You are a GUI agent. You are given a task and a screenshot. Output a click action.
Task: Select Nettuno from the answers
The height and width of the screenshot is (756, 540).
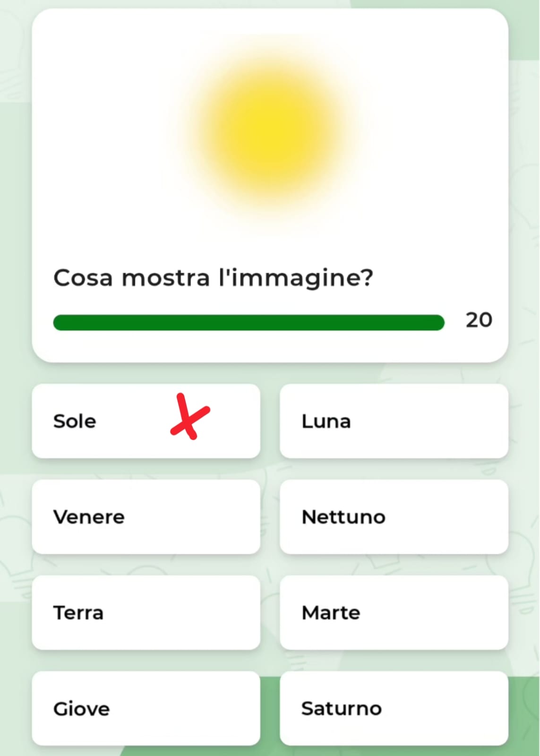click(x=394, y=517)
